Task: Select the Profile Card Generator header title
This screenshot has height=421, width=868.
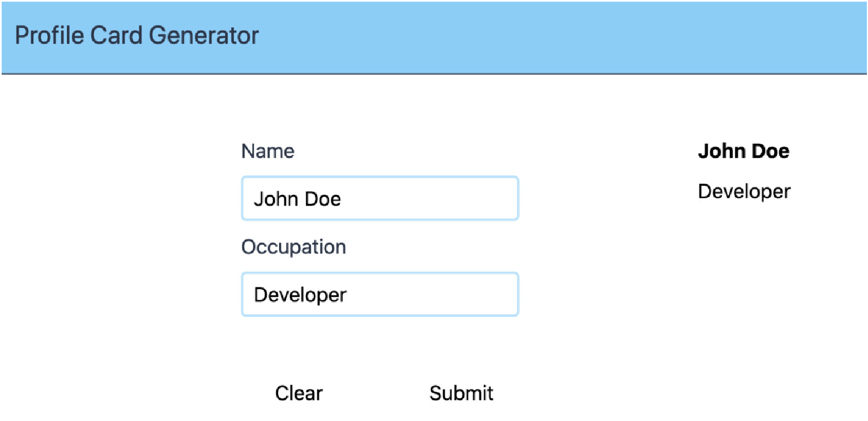Action: tap(137, 36)
